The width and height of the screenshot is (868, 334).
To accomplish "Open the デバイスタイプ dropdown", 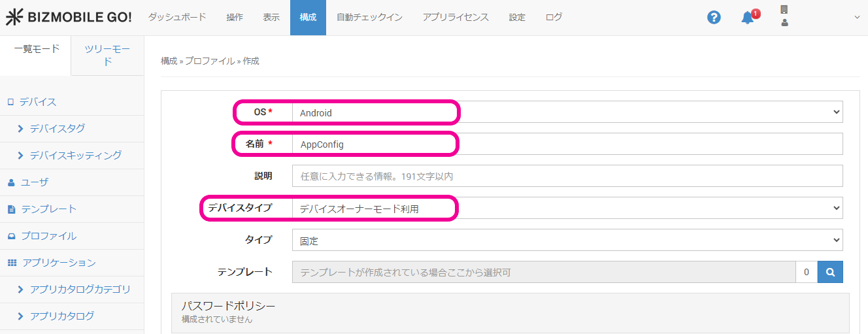I will tap(567, 209).
